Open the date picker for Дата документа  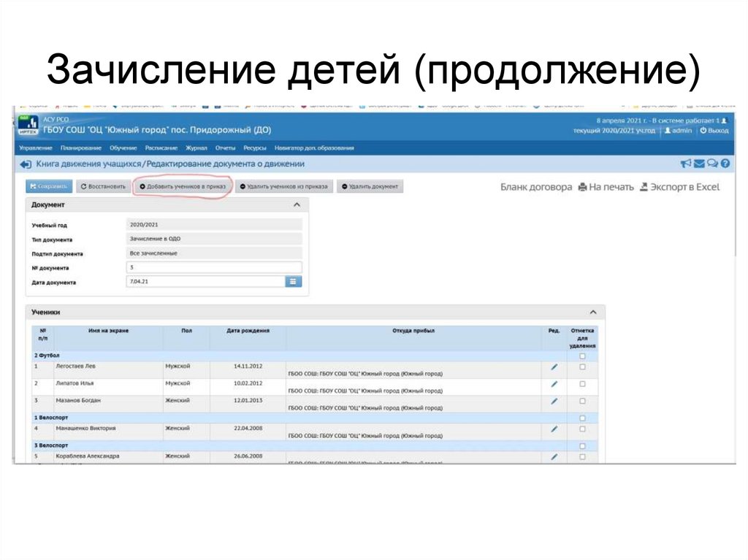pyautogui.click(x=294, y=280)
